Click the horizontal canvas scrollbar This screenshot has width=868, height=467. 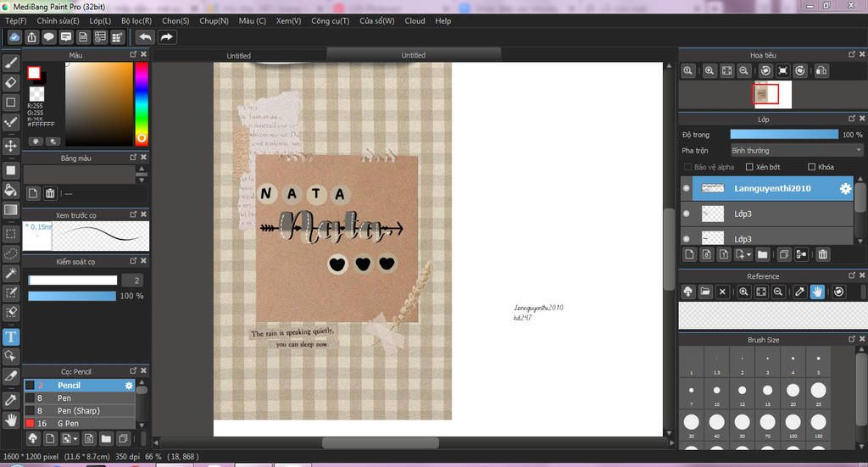click(381, 442)
